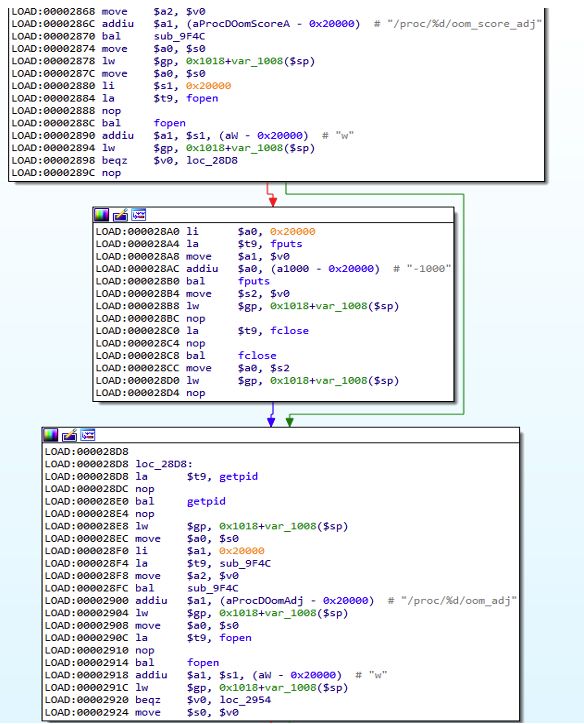The image size is (584, 724).
Task: Click the group-nodes icon of the middle node
Action: pyautogui.click(x=138, y=215)
